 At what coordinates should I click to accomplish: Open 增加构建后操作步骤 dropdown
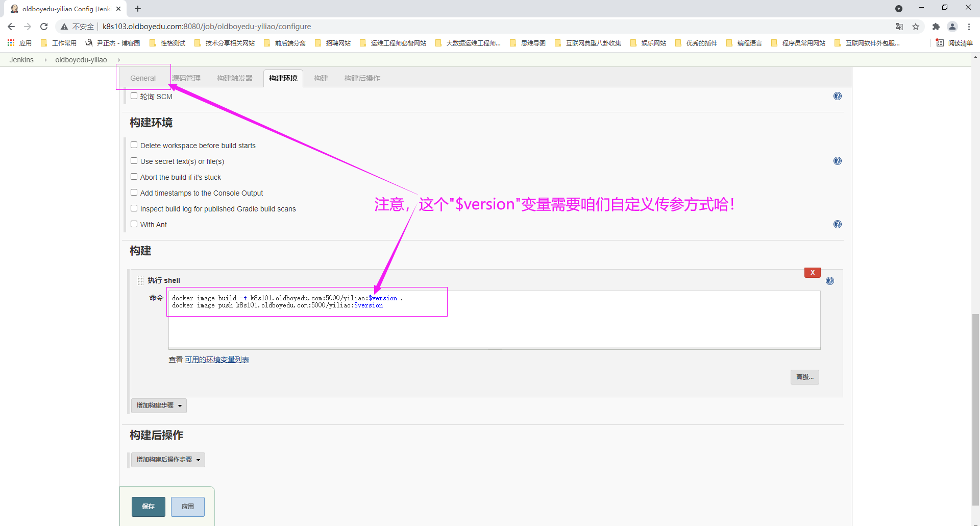pos(168,460)
